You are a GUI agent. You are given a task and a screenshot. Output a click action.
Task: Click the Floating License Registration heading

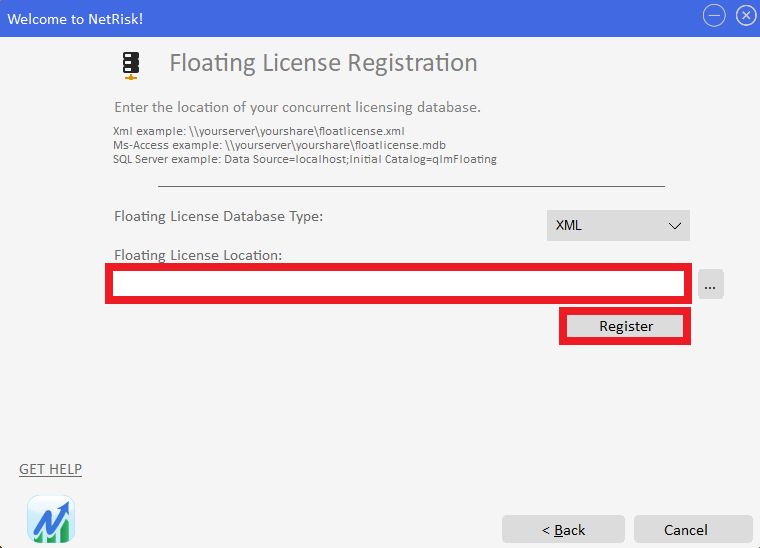click(x=323, y=63)
